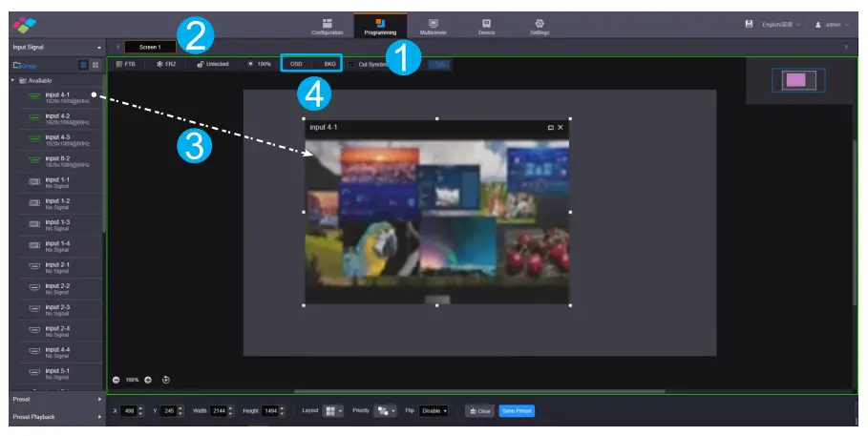Click the FTB fade-to-black button
This screenshot has width=868, height=436.
[x=126, y=64]
